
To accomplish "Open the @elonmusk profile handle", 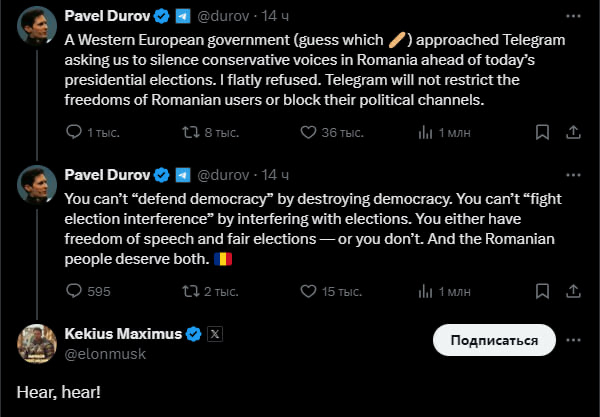I will coord(105,354).
